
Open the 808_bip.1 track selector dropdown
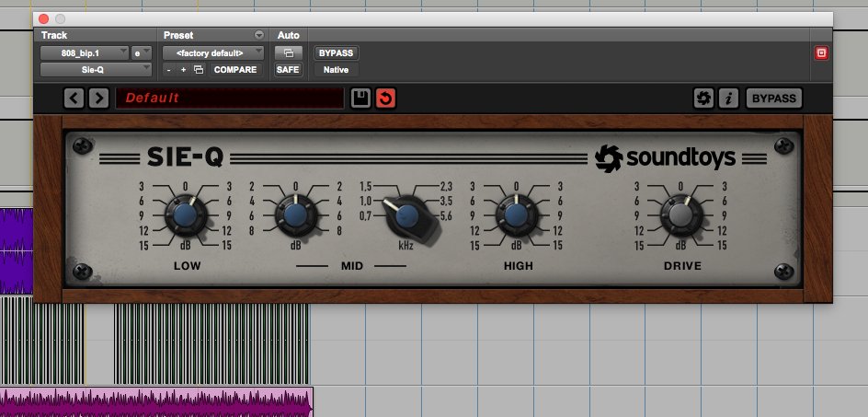pyautogui.click(x=85, y=53)
